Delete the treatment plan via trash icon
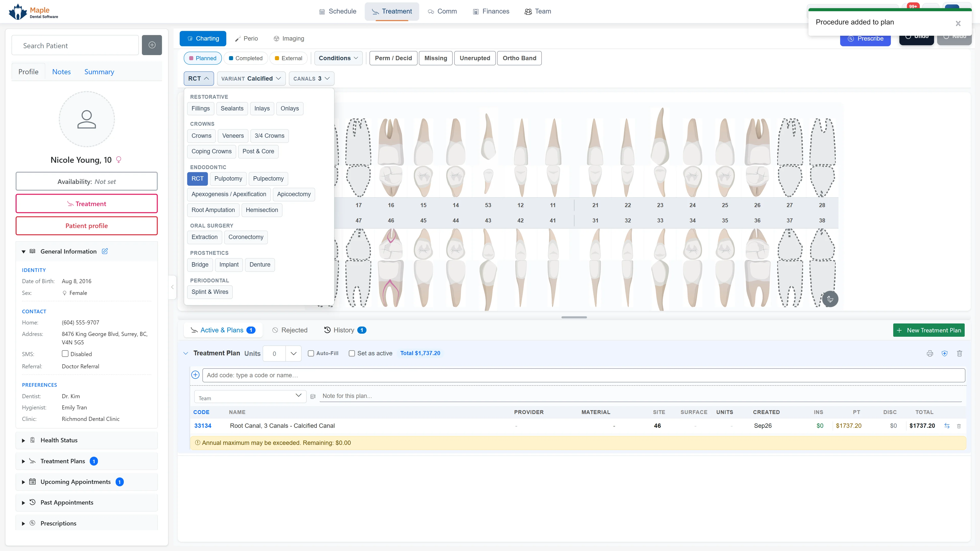Screen dimensions: 980x551 coord(960,353)
